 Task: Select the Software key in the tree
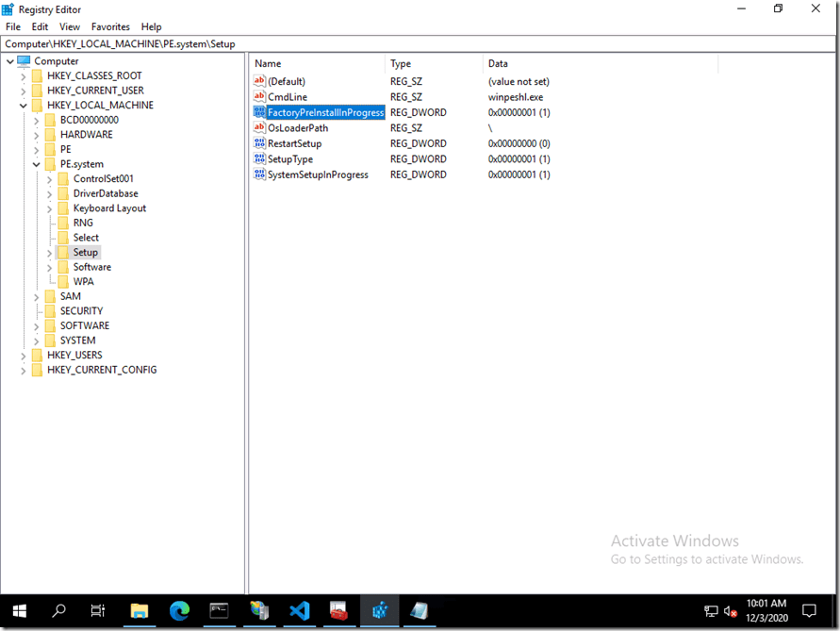[x=91, y=267]
